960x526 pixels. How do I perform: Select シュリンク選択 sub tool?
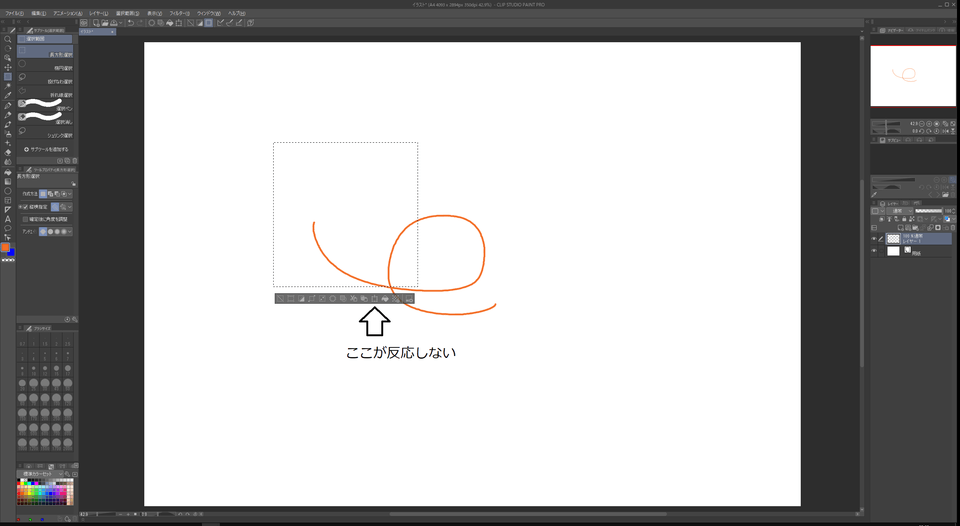45,132
